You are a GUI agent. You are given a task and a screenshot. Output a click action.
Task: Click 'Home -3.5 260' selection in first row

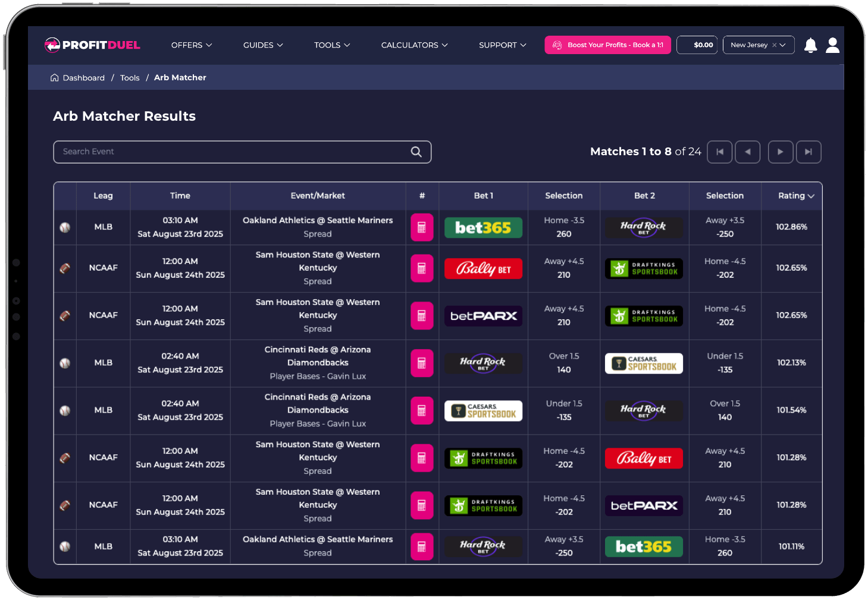(564, 227)
